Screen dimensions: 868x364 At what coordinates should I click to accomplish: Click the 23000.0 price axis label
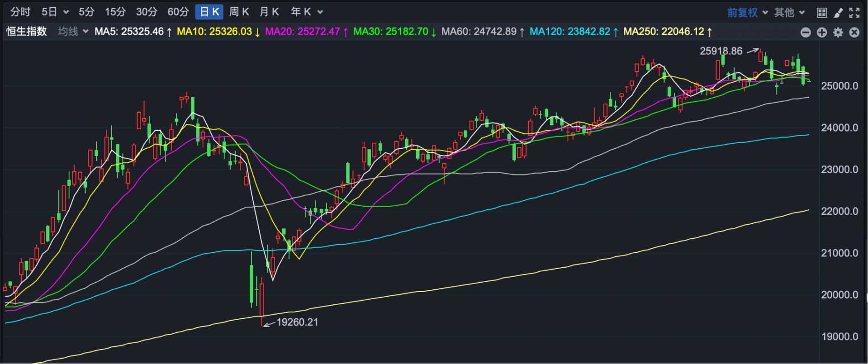click(x=840, y=170)
